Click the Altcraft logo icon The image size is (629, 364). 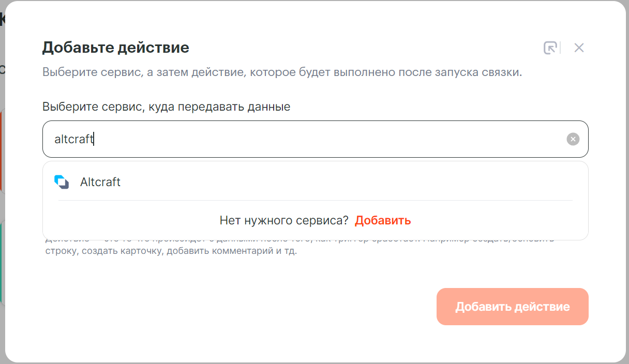[x=62, y=182]
